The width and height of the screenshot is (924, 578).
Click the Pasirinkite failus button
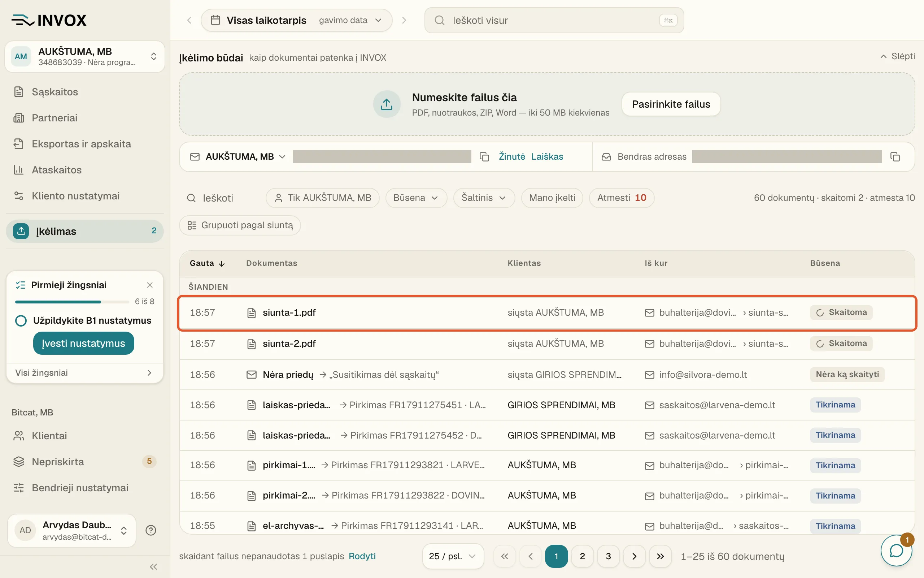(x=671, y=104)
